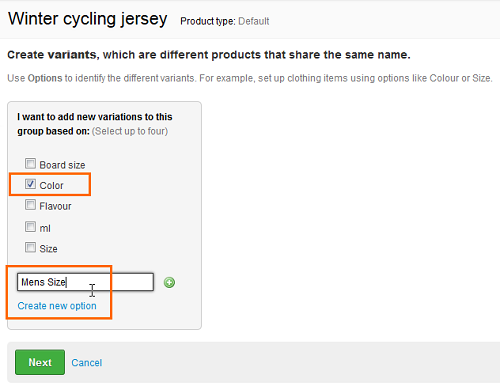Click the Cancel link
Image resolution: width=500 pixels, height=386 pixels.
point(87,363)
